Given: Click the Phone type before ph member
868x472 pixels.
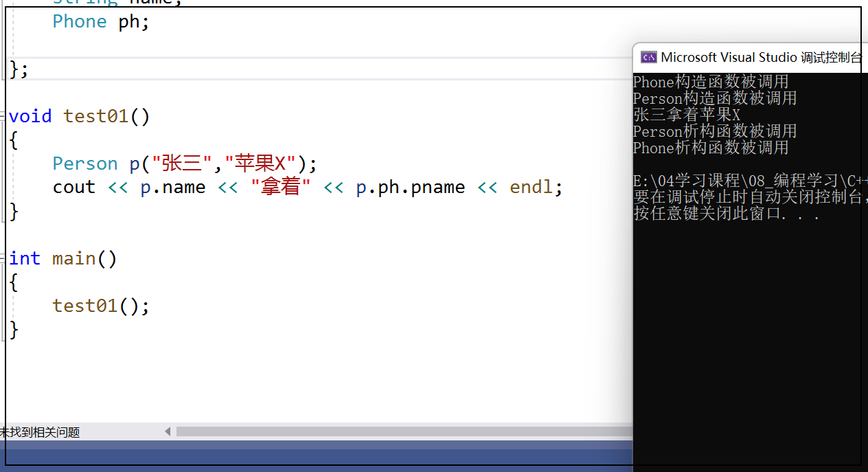Looking at the screenshot, I should pos(80,21).
